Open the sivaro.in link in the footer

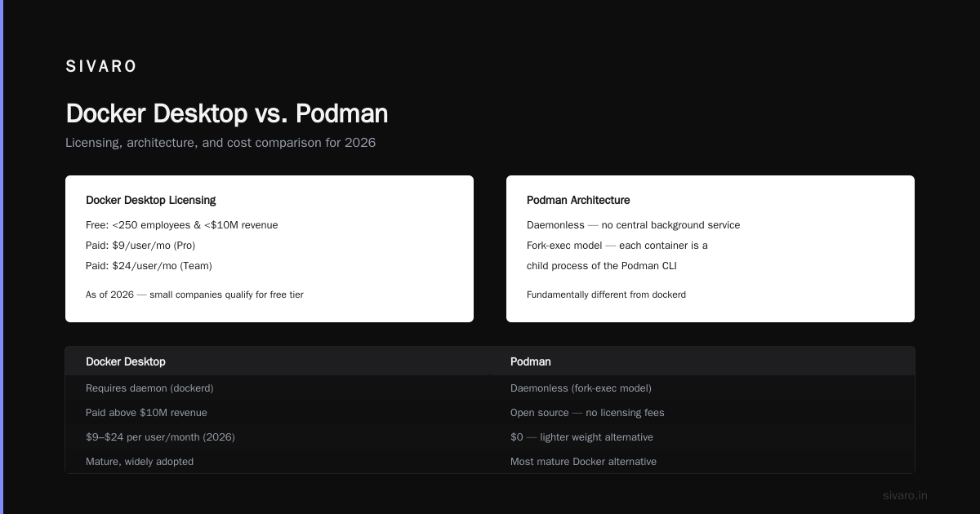click(905, 495)
